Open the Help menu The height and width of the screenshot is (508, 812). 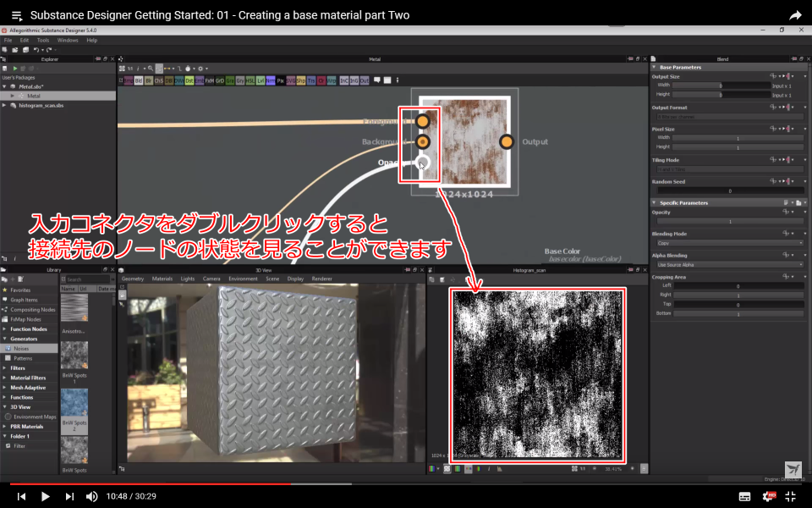[91, 40]
